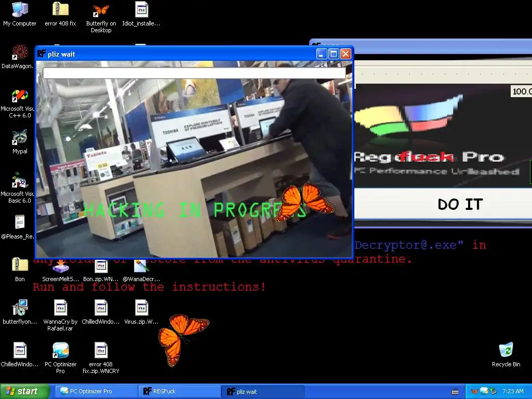Launch Microsoft Visual Basic 6.0 shortcut
This screenshot has width=532, height=399.
click(x=18, y=188)
